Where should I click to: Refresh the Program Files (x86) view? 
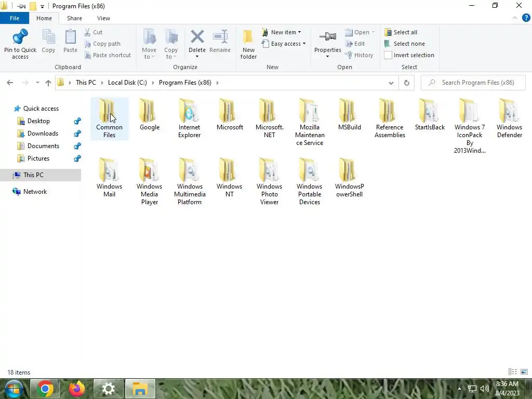406,83
